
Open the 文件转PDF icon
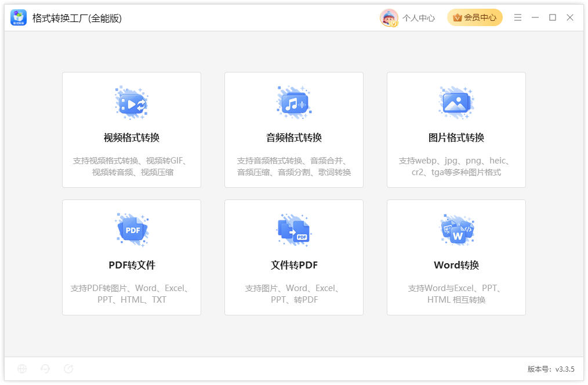pos(294,230)
